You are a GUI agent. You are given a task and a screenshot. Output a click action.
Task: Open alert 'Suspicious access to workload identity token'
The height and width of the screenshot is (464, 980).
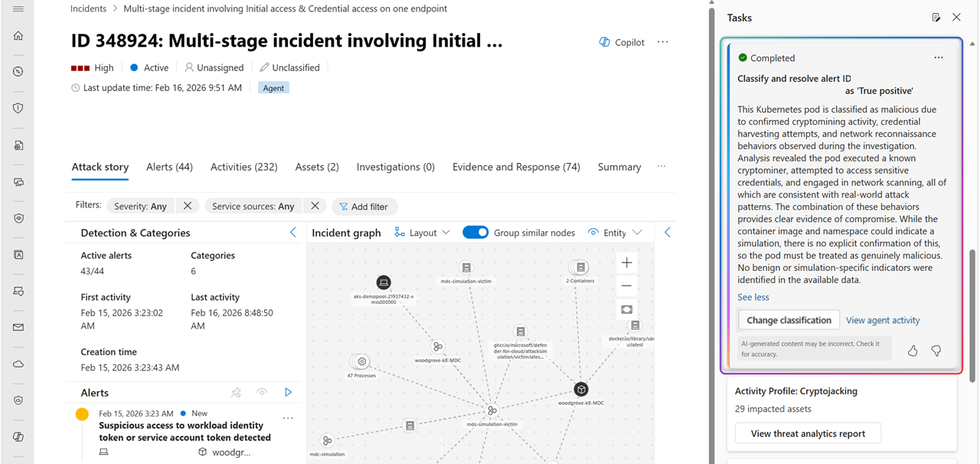[x=185, y=431]
